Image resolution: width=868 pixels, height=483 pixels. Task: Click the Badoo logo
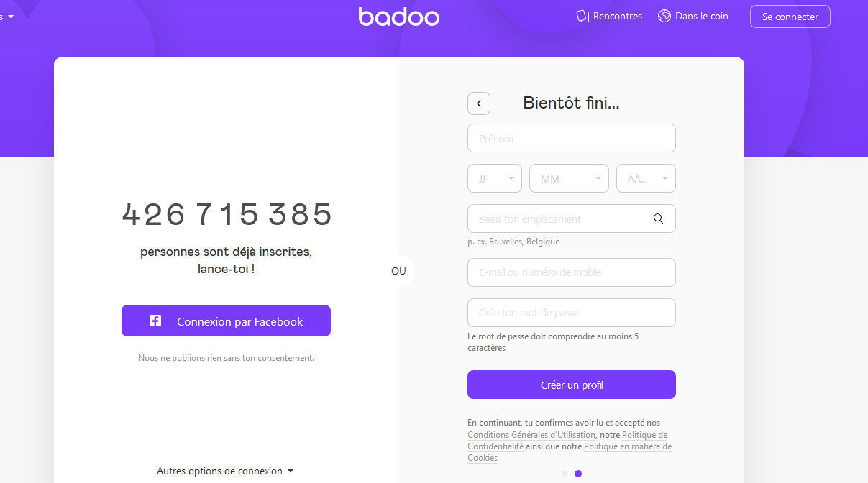coord(399,17)
